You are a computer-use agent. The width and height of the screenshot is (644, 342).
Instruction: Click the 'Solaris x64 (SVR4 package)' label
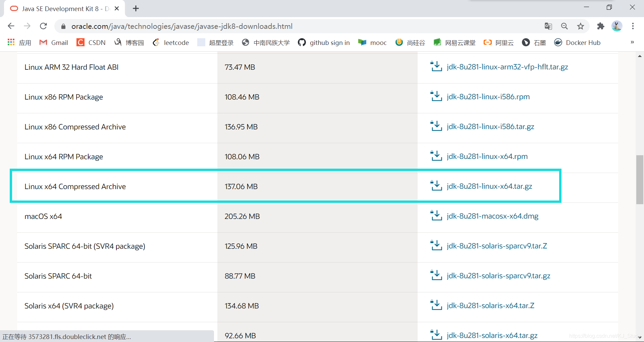pyautogui.click(x=69, y=306)
